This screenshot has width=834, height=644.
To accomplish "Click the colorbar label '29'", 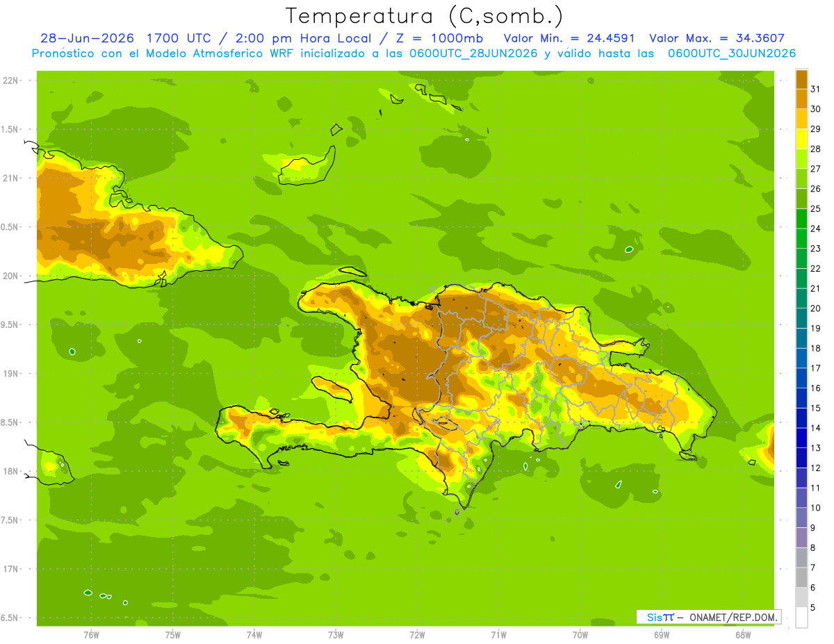I will pos(815,129).
